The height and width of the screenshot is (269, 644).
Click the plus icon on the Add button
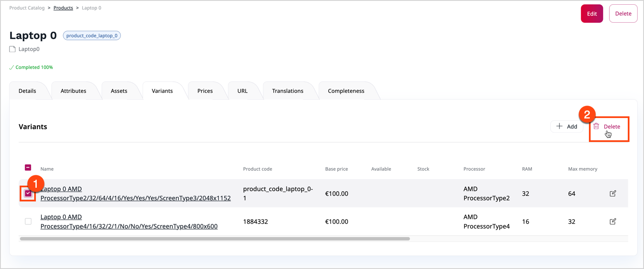(560, 126)
